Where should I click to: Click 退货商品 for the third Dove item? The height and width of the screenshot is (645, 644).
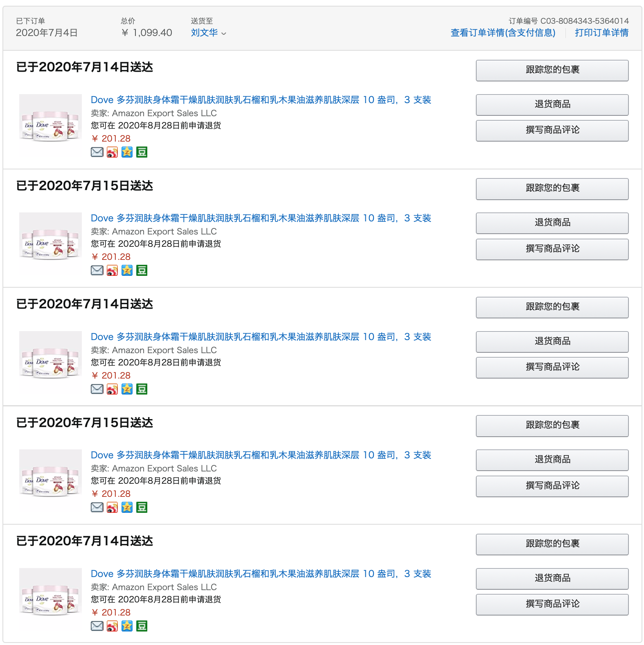(552, 341)
